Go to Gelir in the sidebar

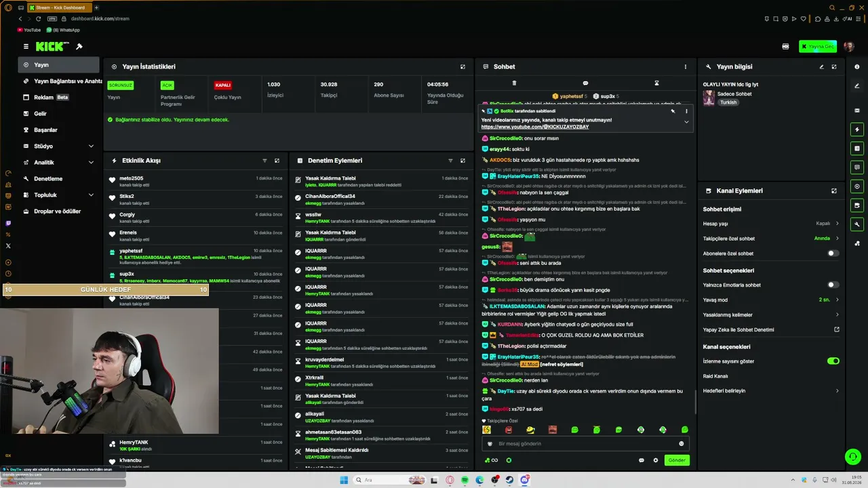point(60,114)
